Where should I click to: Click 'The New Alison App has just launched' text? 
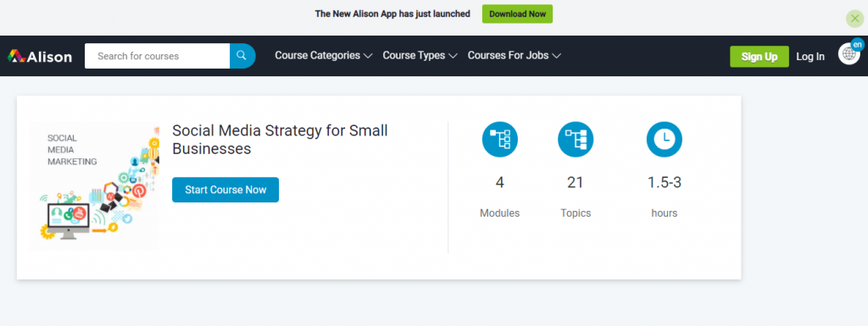[x=392, y=14]
